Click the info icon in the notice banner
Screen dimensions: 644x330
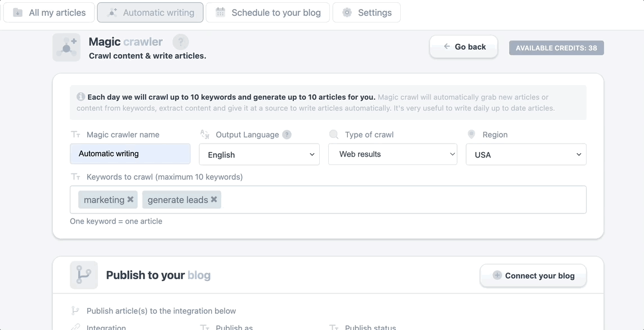coord(80,97)
